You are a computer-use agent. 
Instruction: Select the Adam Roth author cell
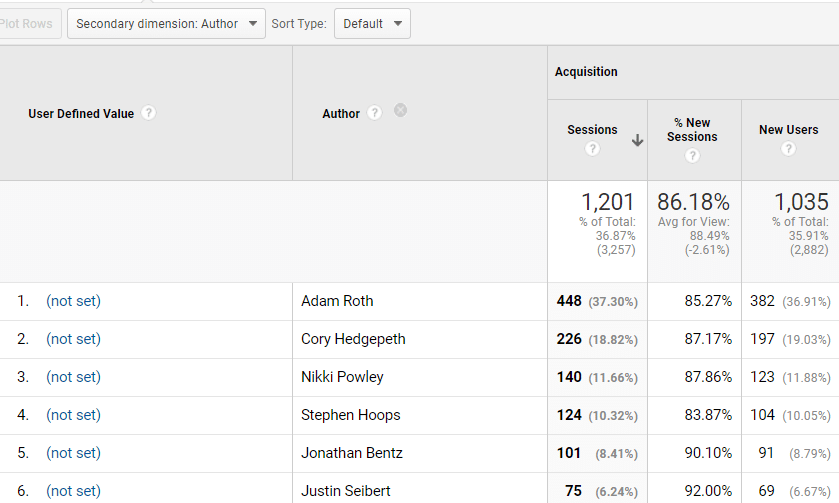click(337, 301)
